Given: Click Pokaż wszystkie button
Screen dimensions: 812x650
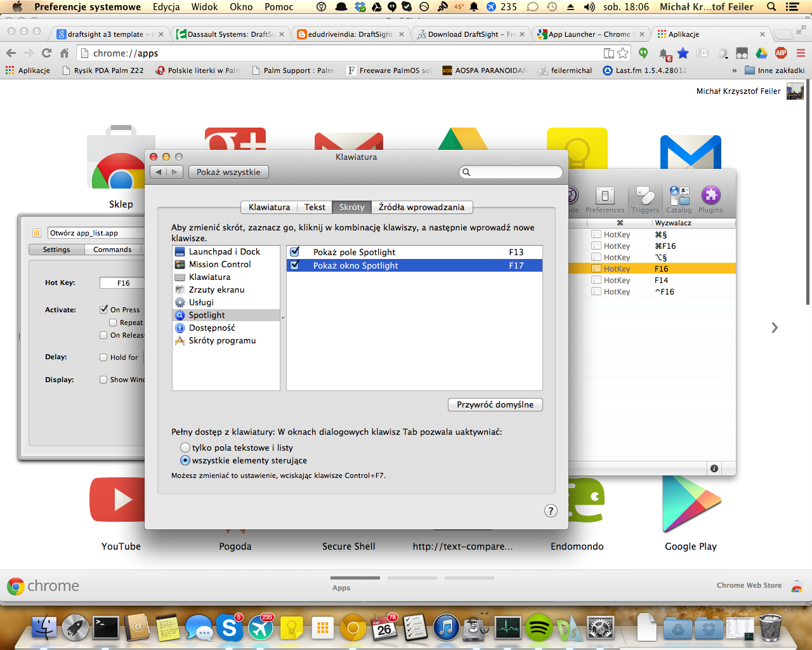Looking at the screenshot, I should pyautogui.click(x=228, y=172).
